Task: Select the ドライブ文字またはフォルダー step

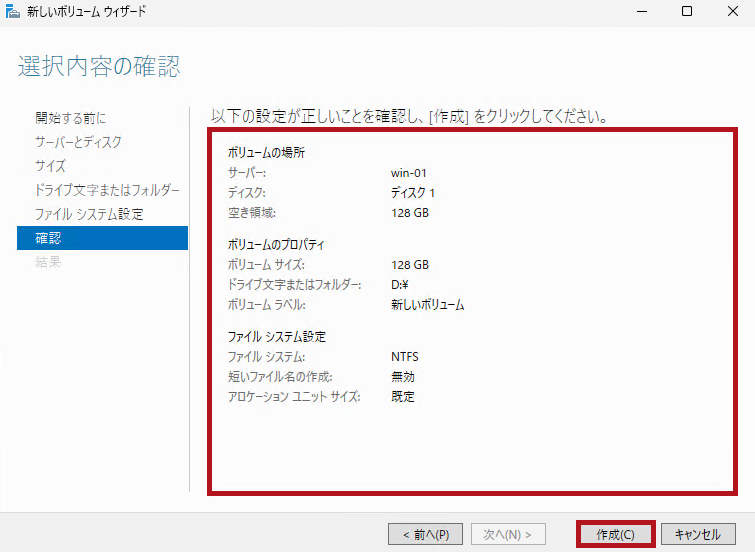Action: pyautogui.click(x=107, y=190)
